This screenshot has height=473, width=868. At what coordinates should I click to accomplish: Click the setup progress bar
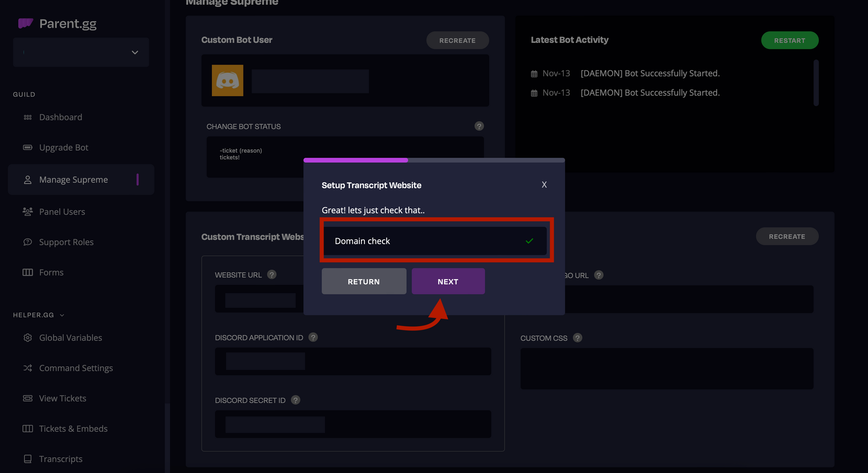(434, 160)
